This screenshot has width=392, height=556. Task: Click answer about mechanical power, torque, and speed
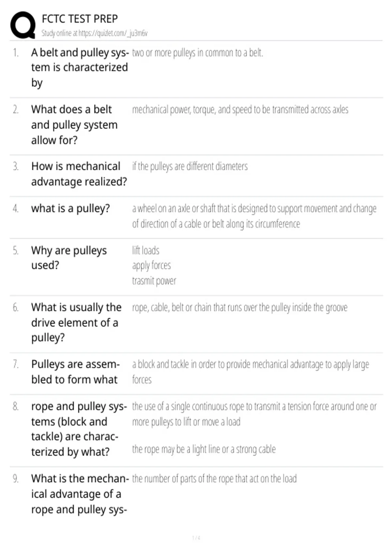(x=240, y=110)
